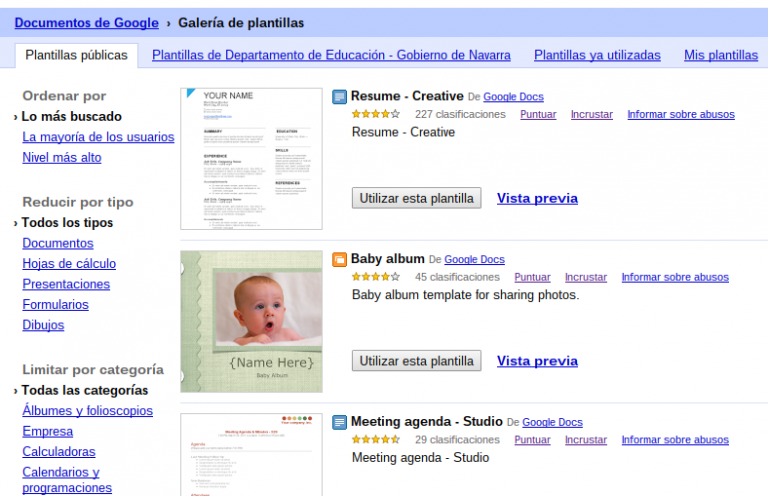Open Meeting agenda - Studio thumbnail
768x496 pixels.
tap(251, 455)
